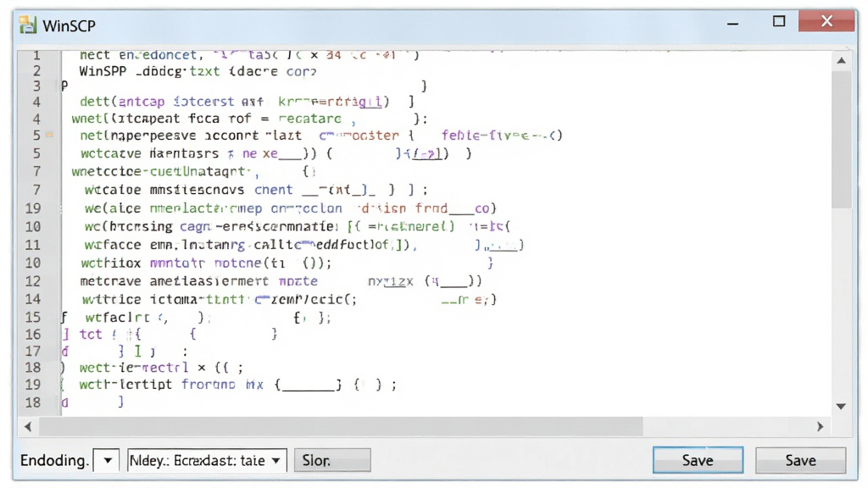
Task: Click the blue-outlined Save button
Action: (x=698, y=460)
